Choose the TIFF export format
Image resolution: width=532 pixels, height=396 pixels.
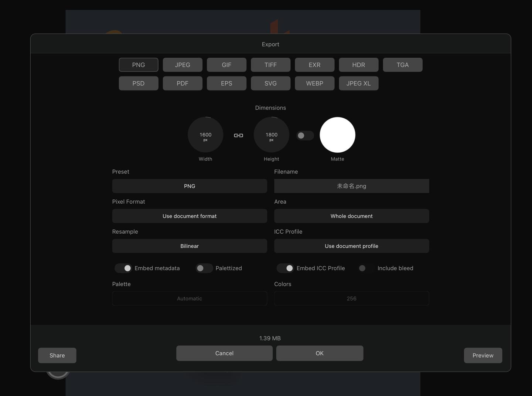click(270, 65)
